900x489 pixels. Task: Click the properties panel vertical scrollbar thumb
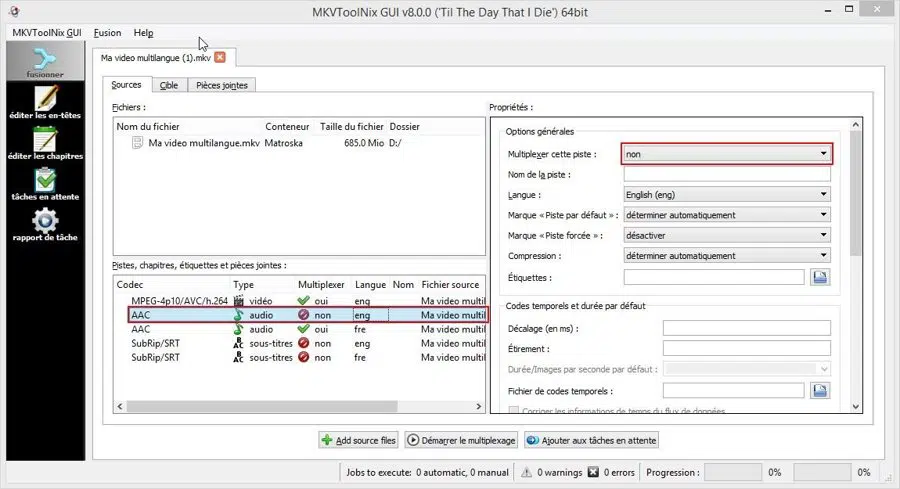point(856,194)
